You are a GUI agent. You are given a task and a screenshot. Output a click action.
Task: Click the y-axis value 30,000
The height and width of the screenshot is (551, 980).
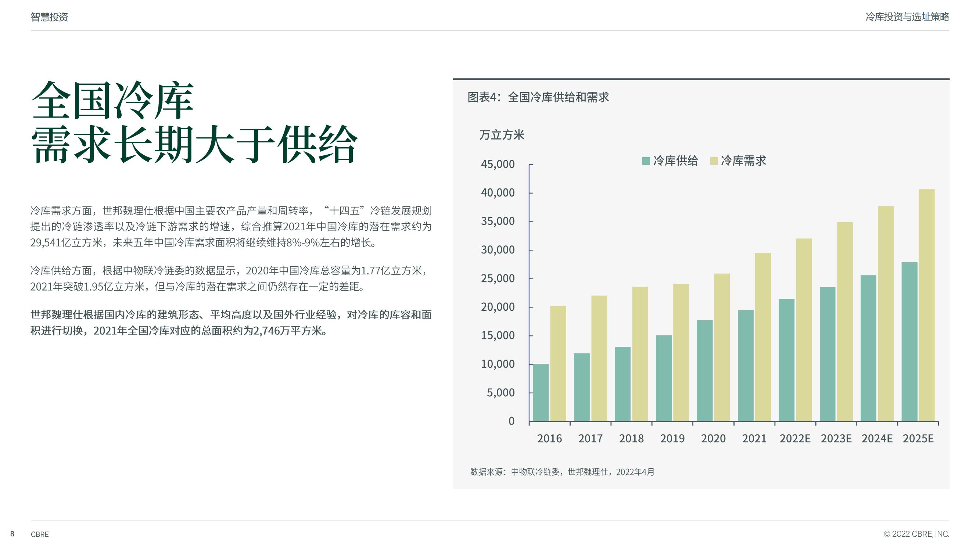coord(498,250)
